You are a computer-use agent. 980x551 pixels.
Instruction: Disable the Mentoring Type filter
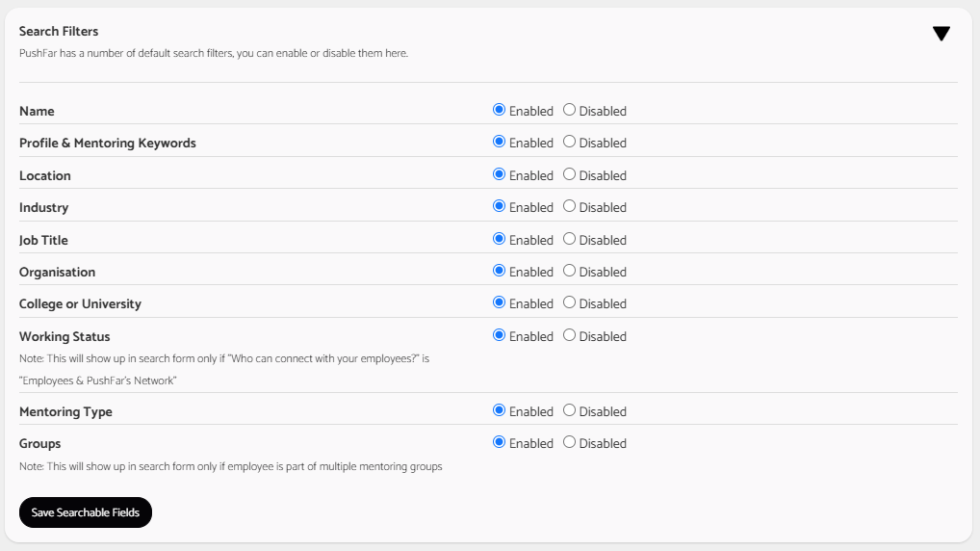[x=569, y=410]
